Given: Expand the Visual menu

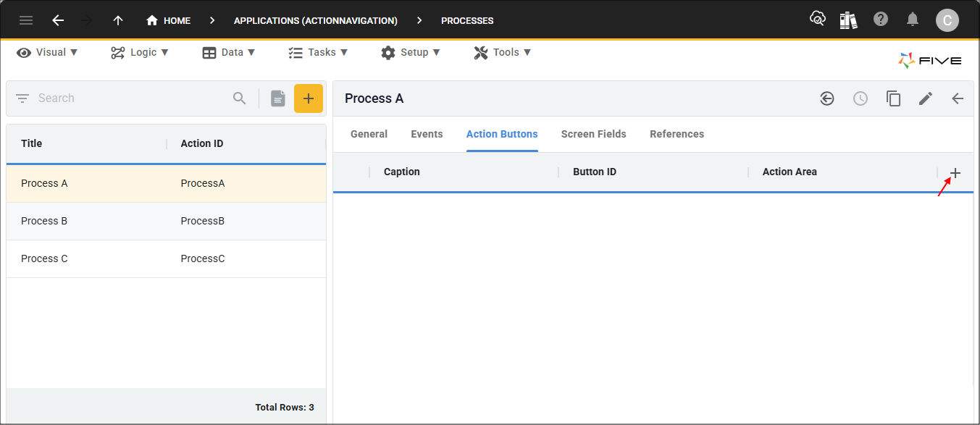Looking at the screenshot, I should pos(48,52).
